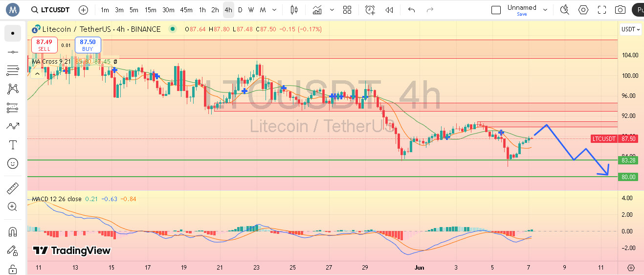Expand the layout management dropdown
This screenshot has height=275, width=644.
coord(545,10)
